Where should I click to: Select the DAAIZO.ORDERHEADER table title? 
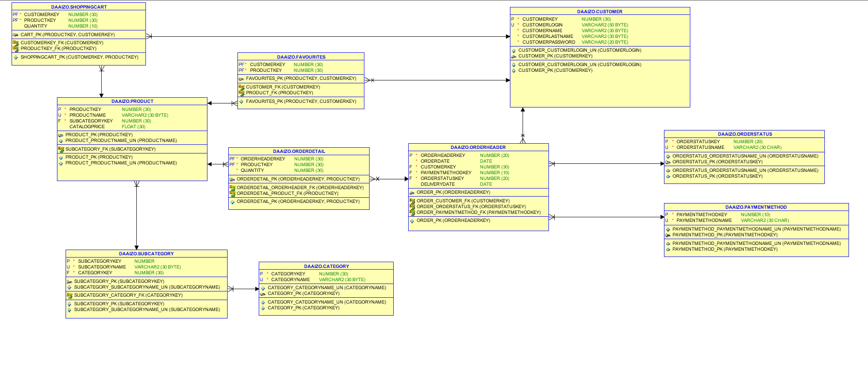[478, 147]
